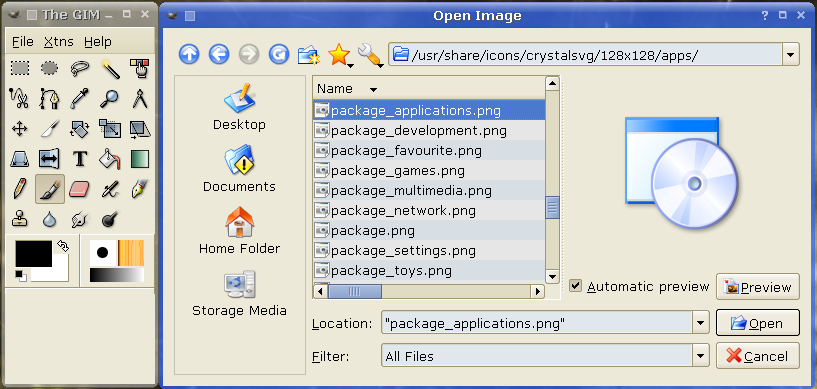Image resolution: width=817 pixels, height=389 pixels.
Task: Select the Blend gradient tool
Action: click(x=140, y=159)
